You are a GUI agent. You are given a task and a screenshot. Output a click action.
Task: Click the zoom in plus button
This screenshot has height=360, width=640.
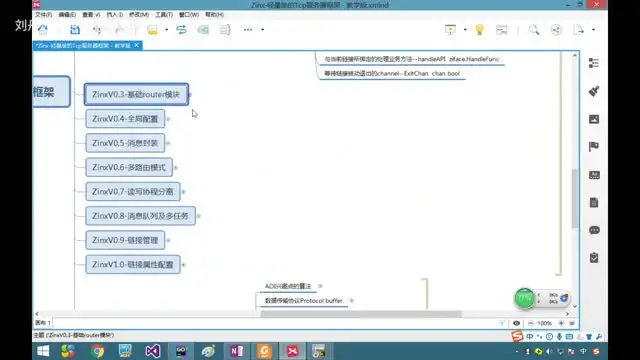[x=561, y=323]
